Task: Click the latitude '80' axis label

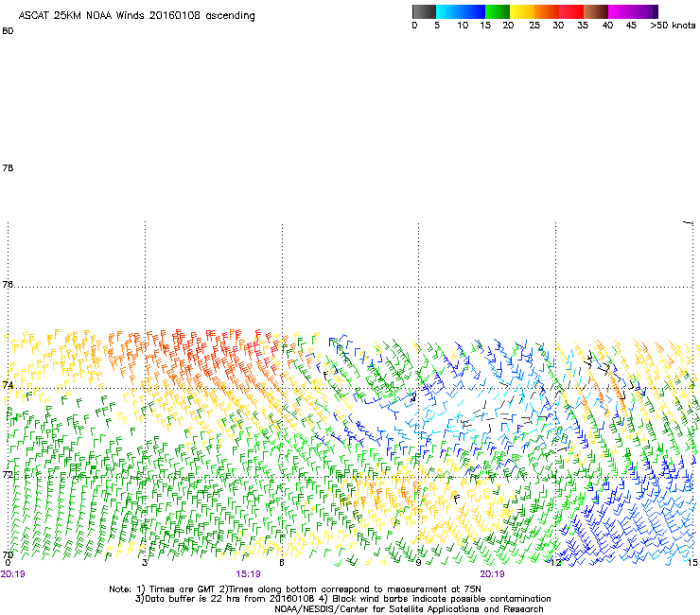Action: tap(8, 31)
